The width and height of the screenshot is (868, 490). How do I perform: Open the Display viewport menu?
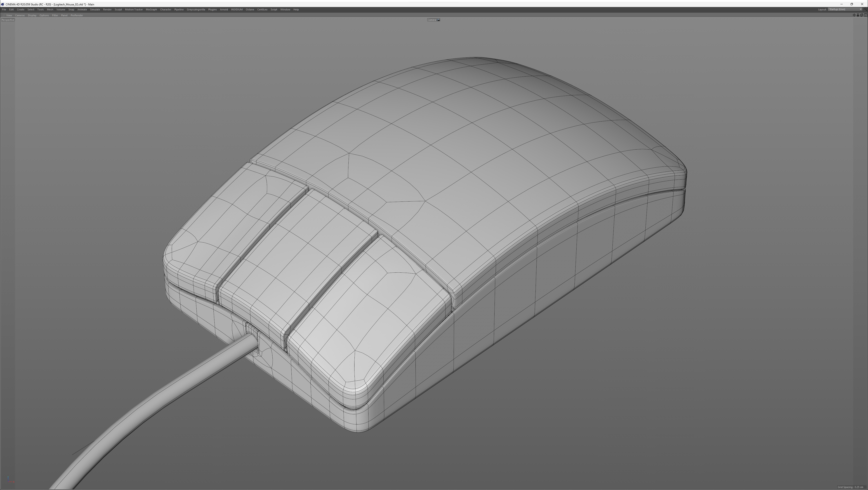point(32,15)
